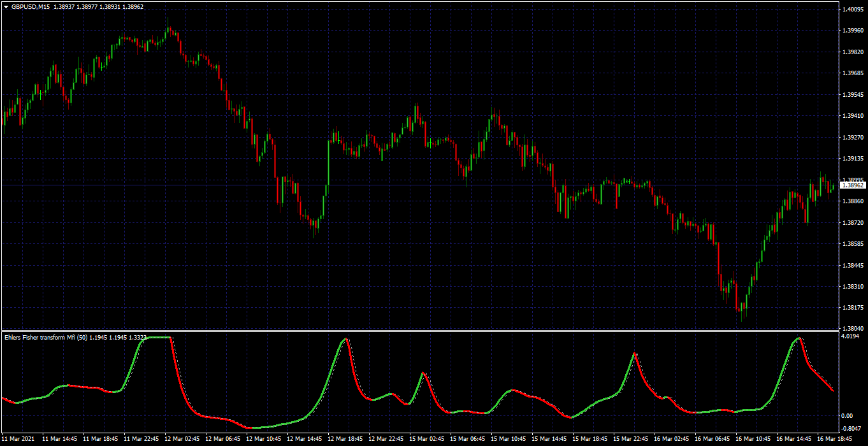Image resolution: width=868 pixels, height=446 pixels.
Task: Select the separator between chart and indicator
Action: click(419, 331)
